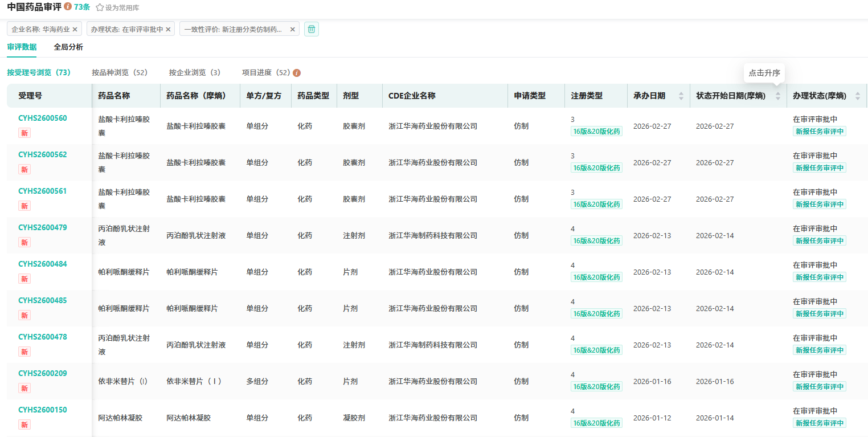Switch to 项目进度 (52) view
This screenshot has width=868, height=437.
point(266,73)
